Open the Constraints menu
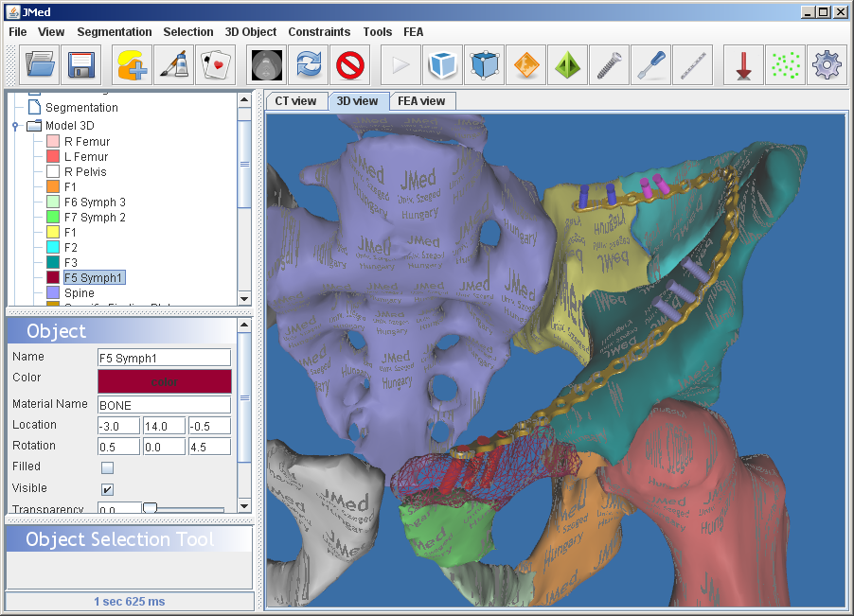 tap(319, 32)
